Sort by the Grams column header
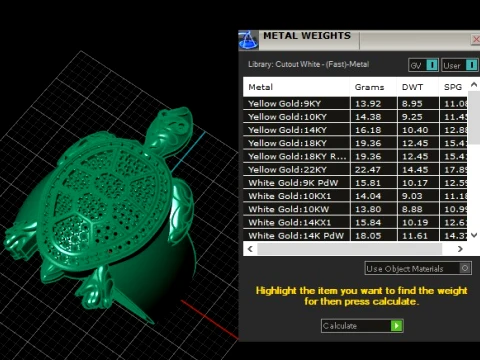This screenshot has height=360, width=480. tap(373, 87)
